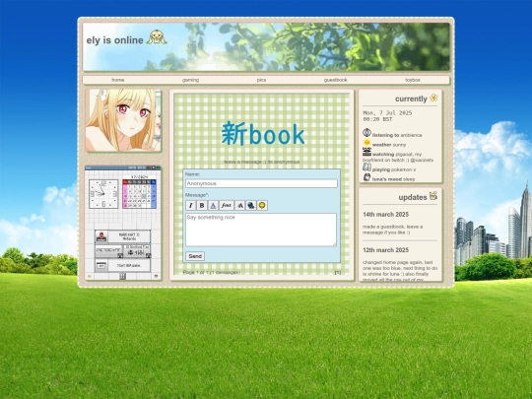Click the music icon beside 'listening to'
The width and height of the screenshot is (532, 399).
point(366,133)
